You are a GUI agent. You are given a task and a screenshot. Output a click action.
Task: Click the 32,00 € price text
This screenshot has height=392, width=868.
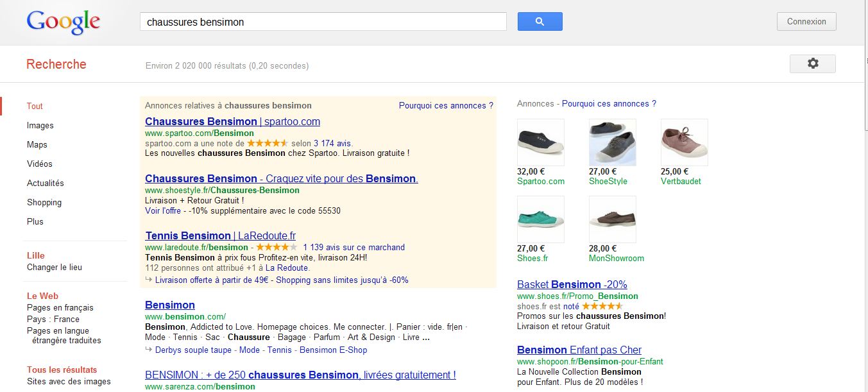pos(531,172)
